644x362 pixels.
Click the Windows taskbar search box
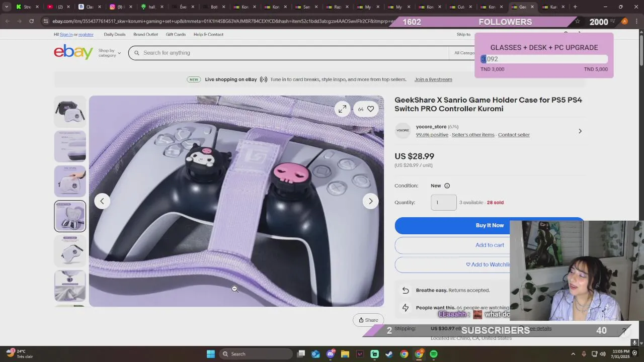tap(256, 354)
